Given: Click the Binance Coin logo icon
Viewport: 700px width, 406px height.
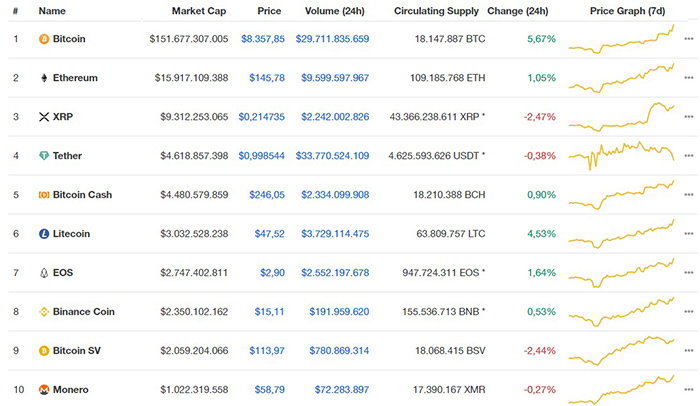Looking at the screenshot, I should pyautogui.click(x=44, y=312).
